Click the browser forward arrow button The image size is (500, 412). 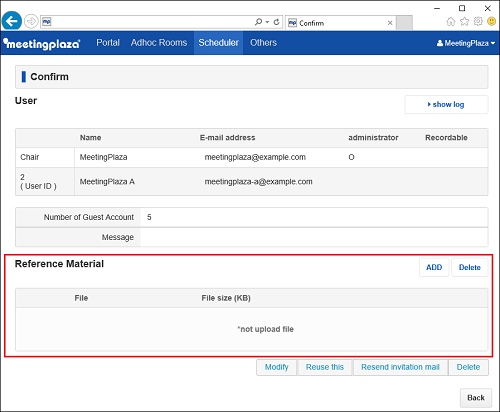(x=31, y=22)
